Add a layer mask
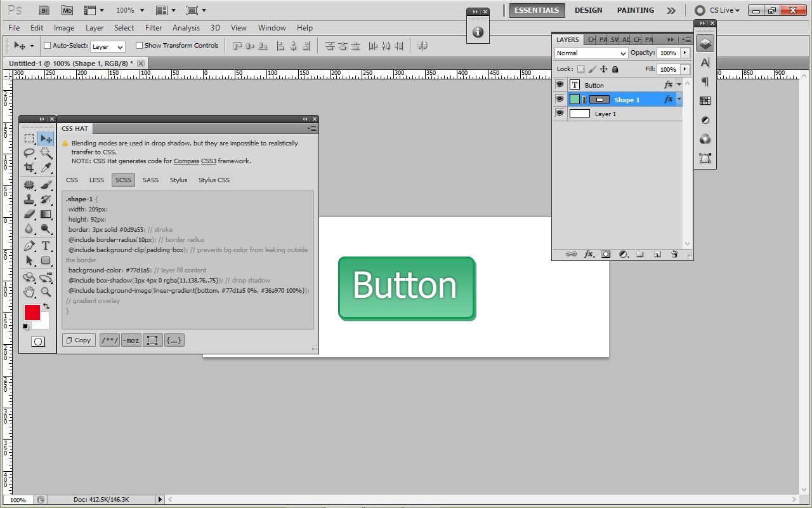 pyautogui.click(x=606, y=254)
